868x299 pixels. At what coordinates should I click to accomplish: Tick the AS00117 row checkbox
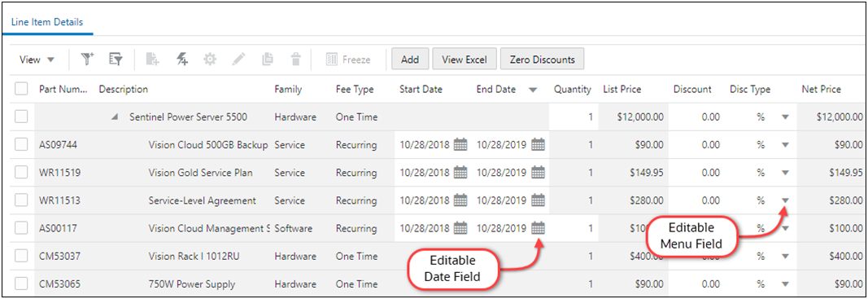(x=21, y=228)
